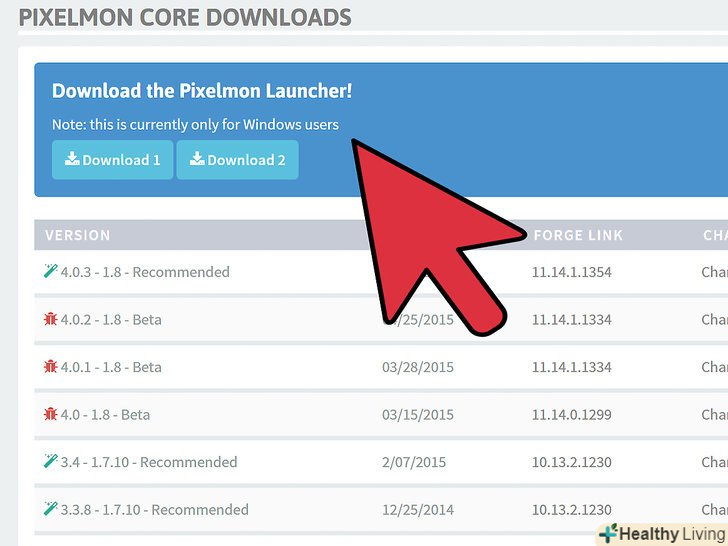This screenshot has height=546, width=728.
Task: Click the Download the Pixelmon Launcher heading
Action: pyautogui.click(x=202, y=91)
